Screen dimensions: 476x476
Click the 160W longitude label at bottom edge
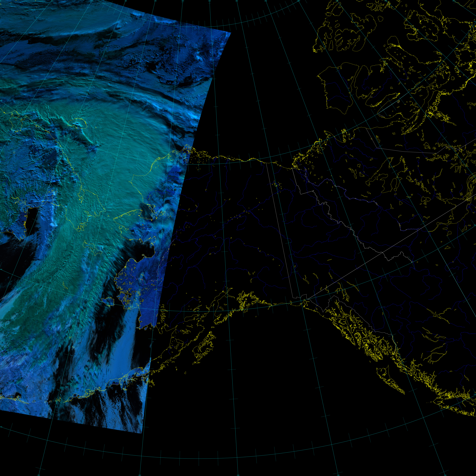[x=140, y=475]
